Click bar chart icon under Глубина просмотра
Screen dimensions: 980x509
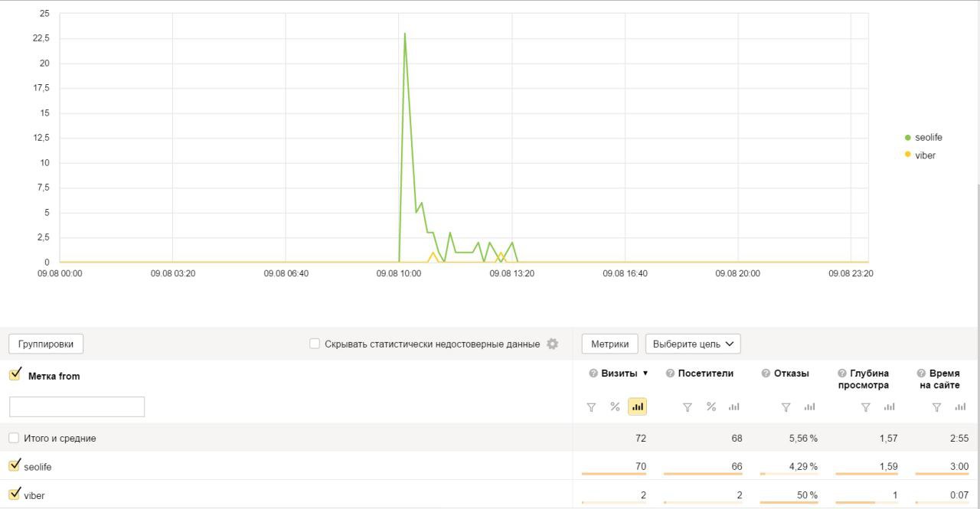click(889, 406)
